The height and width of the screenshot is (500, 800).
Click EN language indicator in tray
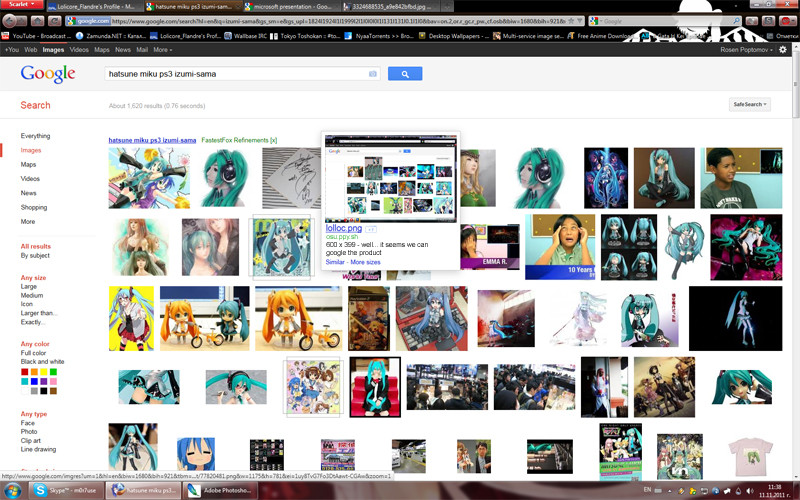647,490
